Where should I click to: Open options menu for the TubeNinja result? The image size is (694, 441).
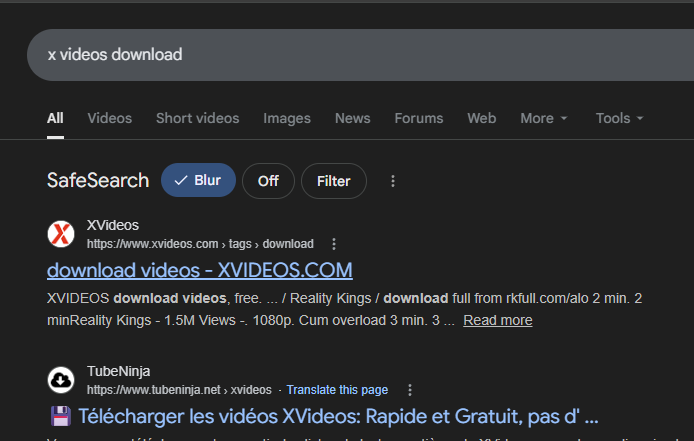(x=410, y=390)
